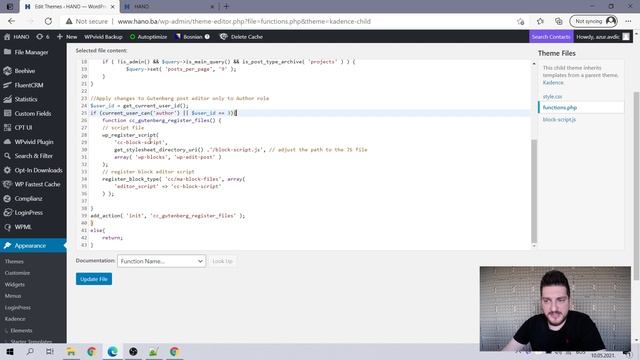Image resolution: width=640 pixels, height=360 pixels.
Task: Open Bosnian language switcher
Action: coord(192,37)
